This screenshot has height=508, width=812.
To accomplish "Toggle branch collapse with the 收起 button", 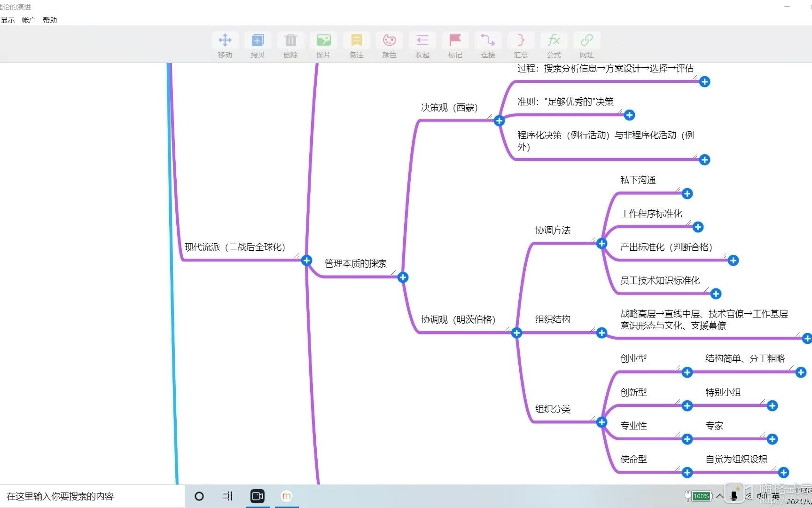I will click(422, 45).
